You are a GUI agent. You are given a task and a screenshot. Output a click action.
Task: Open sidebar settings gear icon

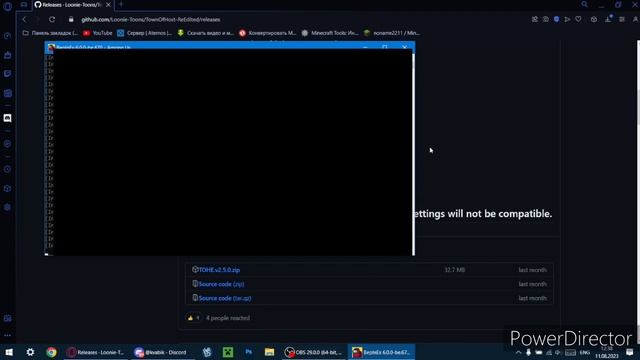click(x=7, y=207)
